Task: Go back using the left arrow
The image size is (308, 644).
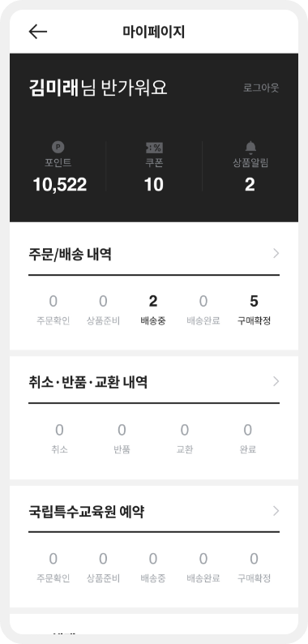Action: pyautogui.click(x=38, y=32)
